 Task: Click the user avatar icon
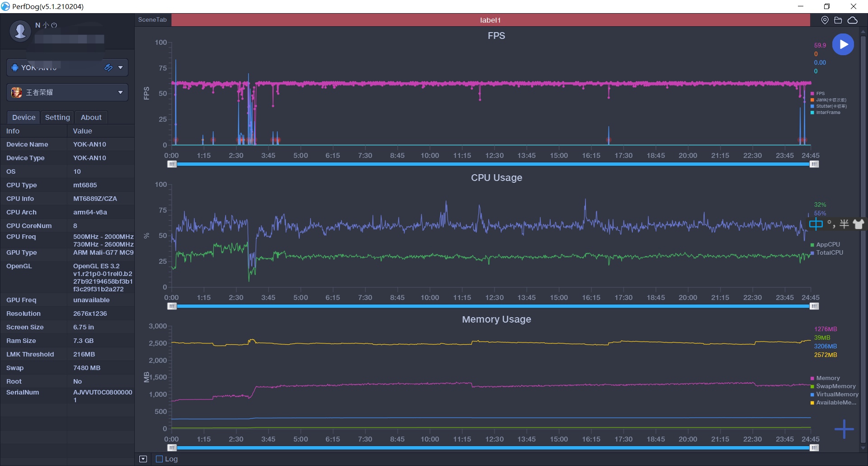(20, 31)
